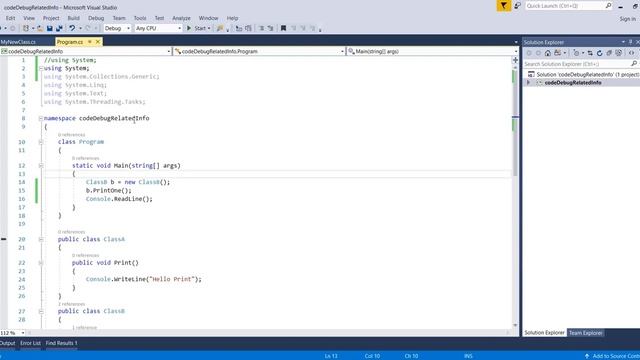
Task: Refresh the Solution Explorer
Action: [600, 53]
